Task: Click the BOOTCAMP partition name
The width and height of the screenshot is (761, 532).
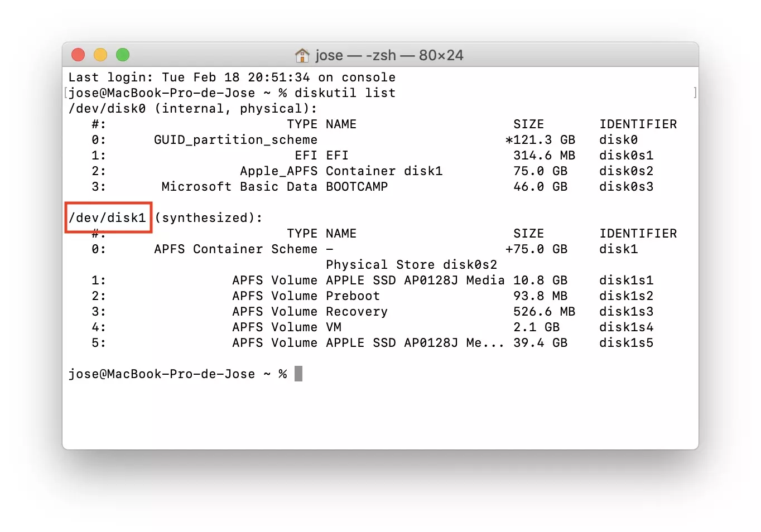Action: click(357, 186)
